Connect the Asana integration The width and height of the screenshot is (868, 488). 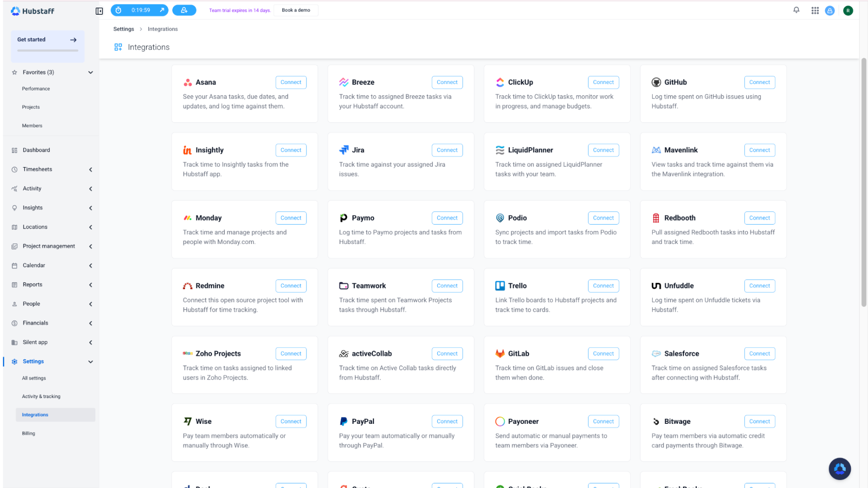click(x=291, y=82)
